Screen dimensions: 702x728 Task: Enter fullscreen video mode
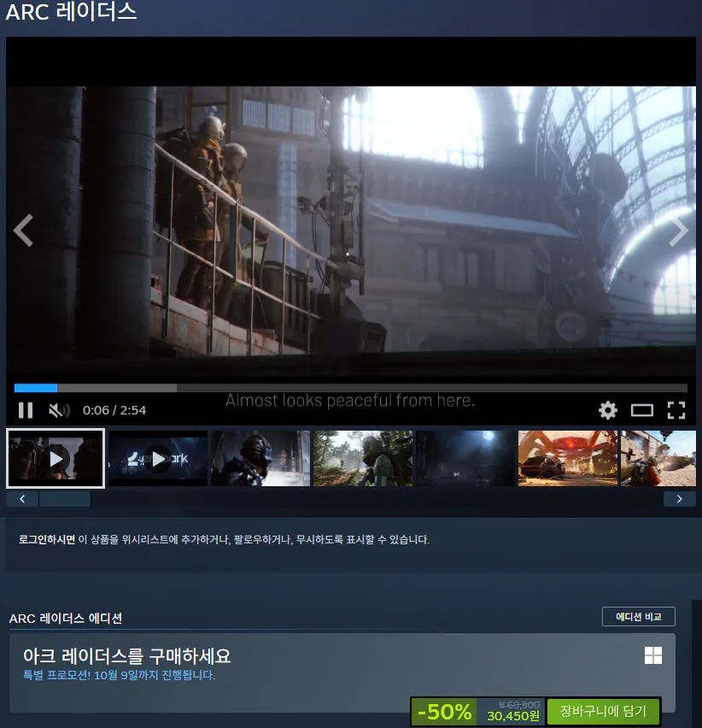point(676,410)
